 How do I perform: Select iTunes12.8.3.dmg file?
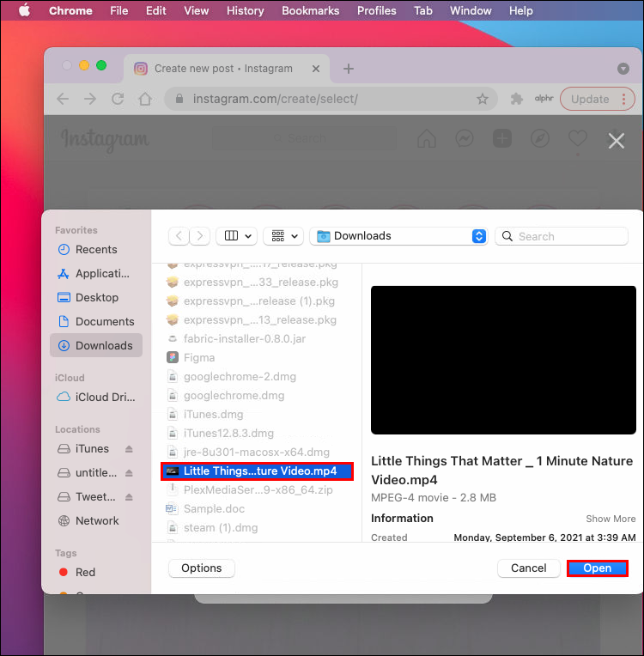pyautogui.click(x=257, y=434)
